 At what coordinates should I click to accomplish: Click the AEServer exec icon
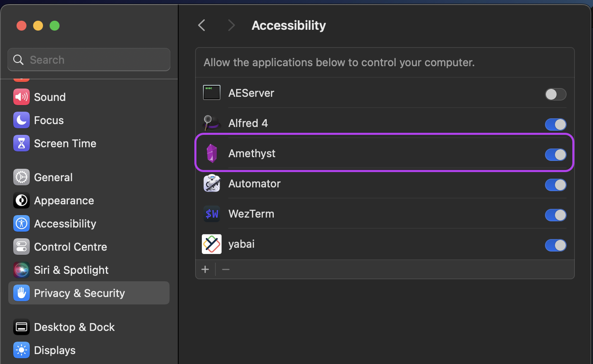pyautogui.click(x=212, y=93)
